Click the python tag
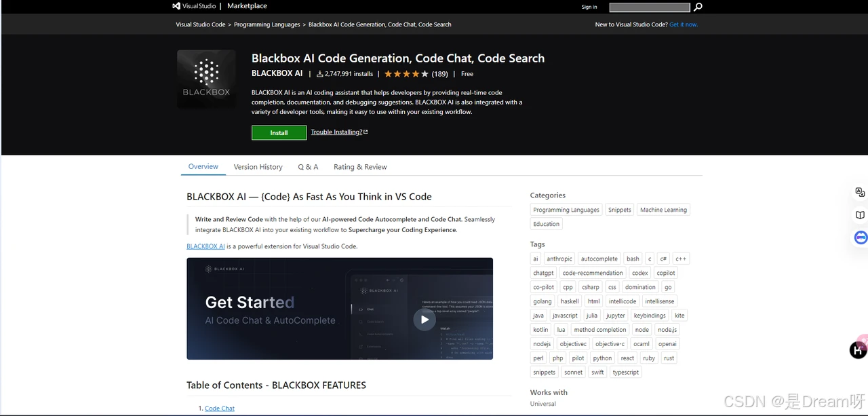Image resolution: width=868 pixels, height=416 pixels. [x=602, y=358]
